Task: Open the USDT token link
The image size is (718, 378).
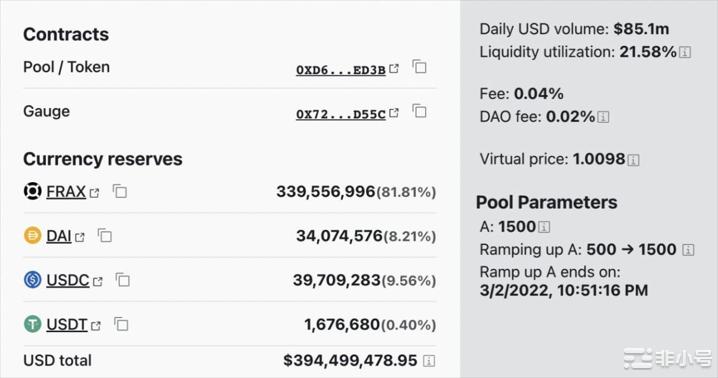Action: (x=67, y=324)
